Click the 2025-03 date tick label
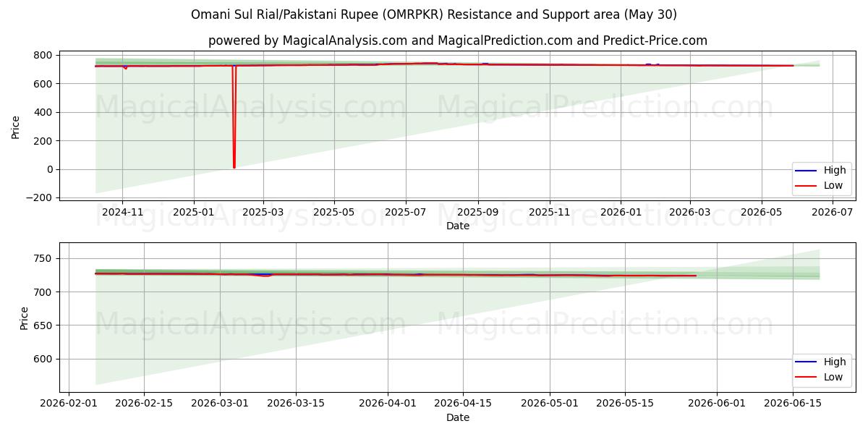 263,212
